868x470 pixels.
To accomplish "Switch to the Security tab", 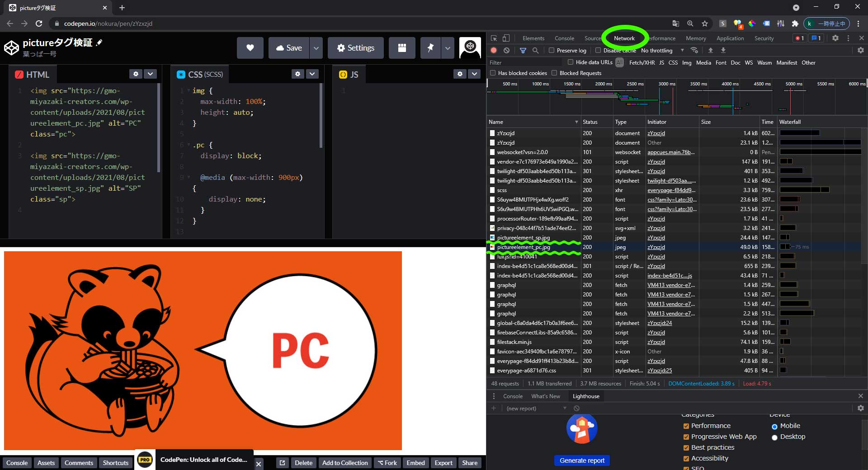I will 764,38.
